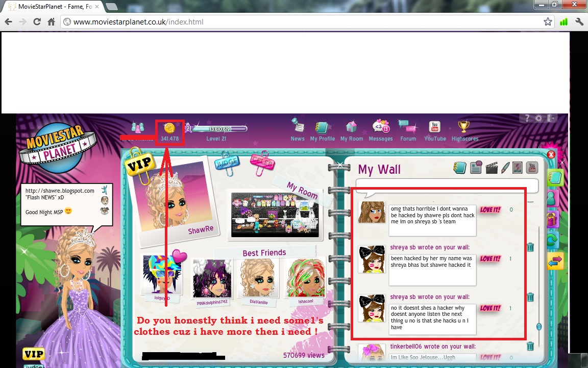Screen dimensions: 588x368
Task: Click the write-on-wall text field
Action: coord(447,186)
